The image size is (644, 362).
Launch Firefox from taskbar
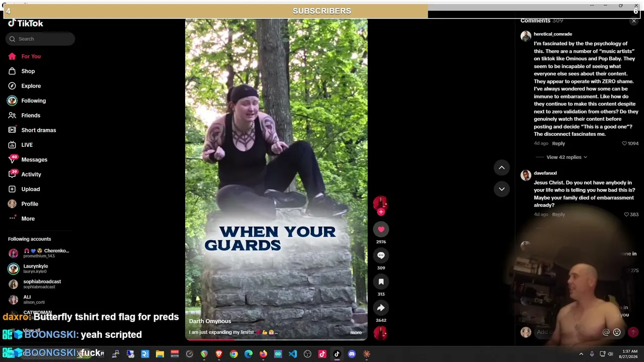[263, 354]
